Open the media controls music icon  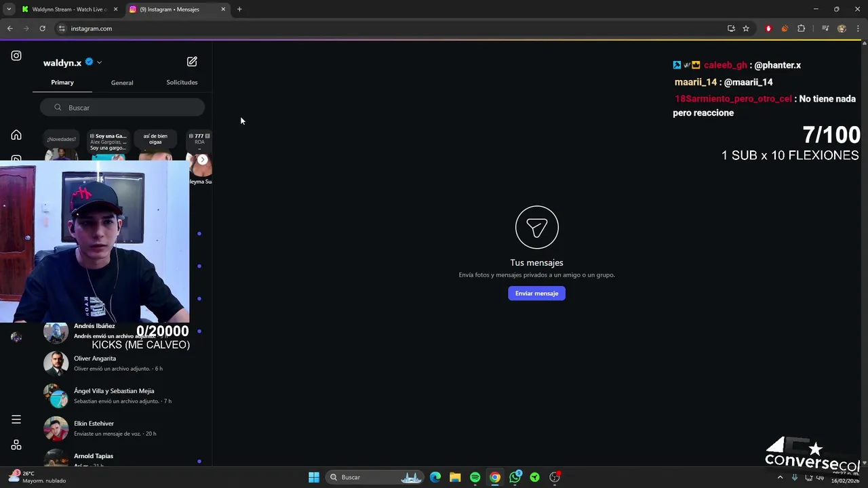click(825, 28)
